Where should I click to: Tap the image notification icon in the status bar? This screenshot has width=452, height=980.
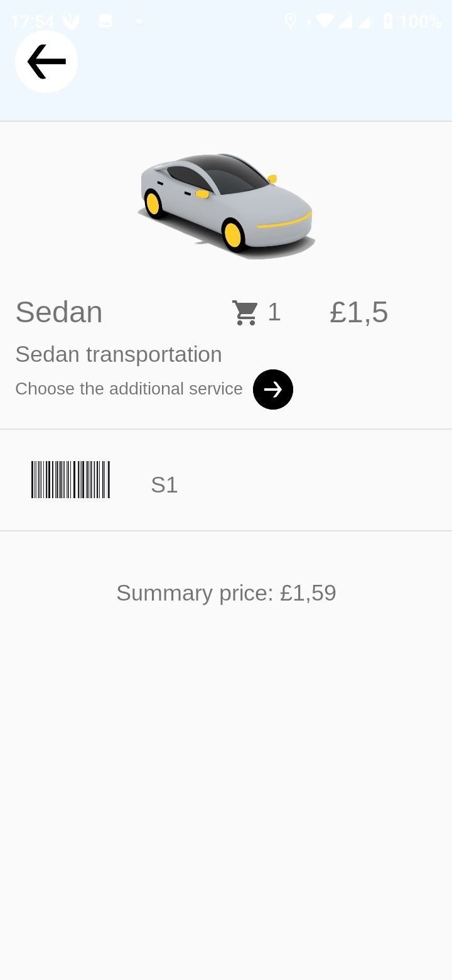(105, 21)
